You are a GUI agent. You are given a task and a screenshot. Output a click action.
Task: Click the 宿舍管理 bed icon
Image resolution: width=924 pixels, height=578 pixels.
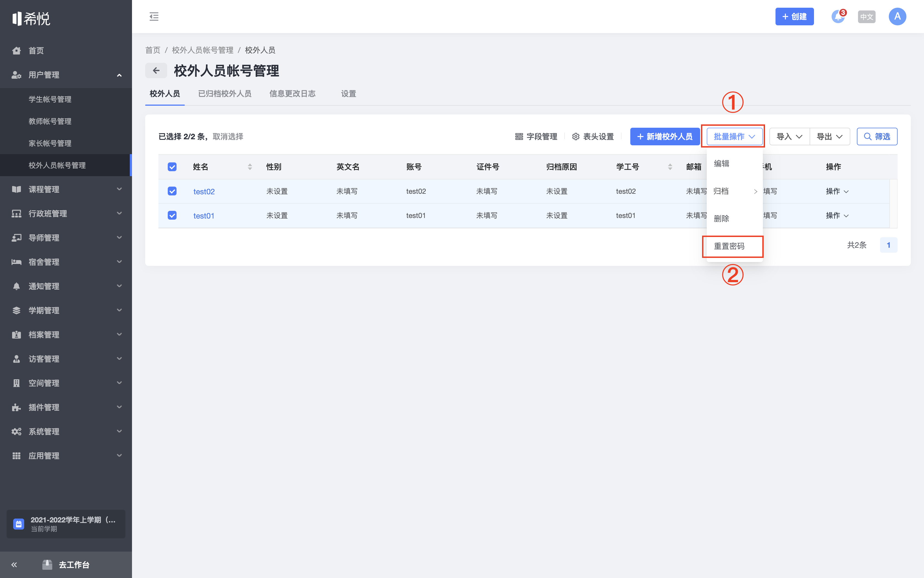click(16, 262)
